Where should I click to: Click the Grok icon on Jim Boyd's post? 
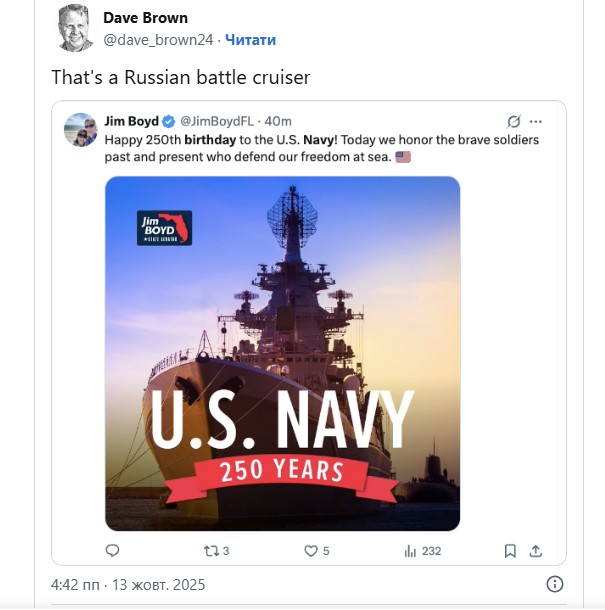pyautogui.click(x=515, y=121)
